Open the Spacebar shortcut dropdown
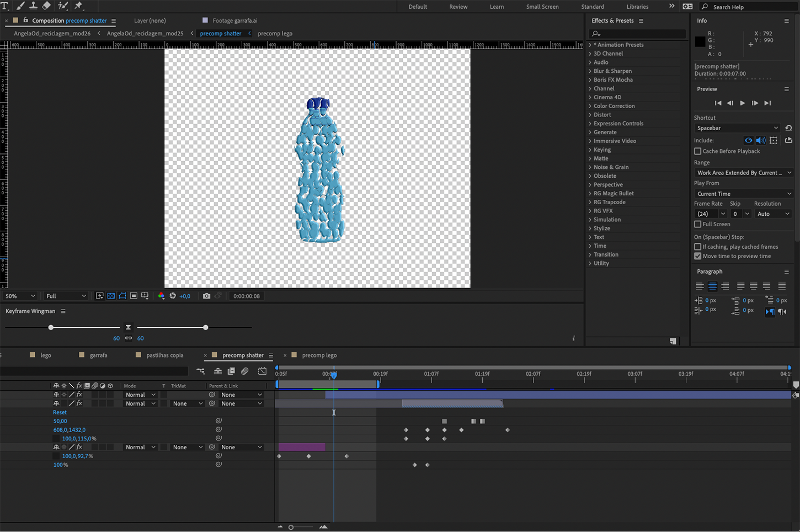This screenshot has width=800, height=532. (737, 128)
